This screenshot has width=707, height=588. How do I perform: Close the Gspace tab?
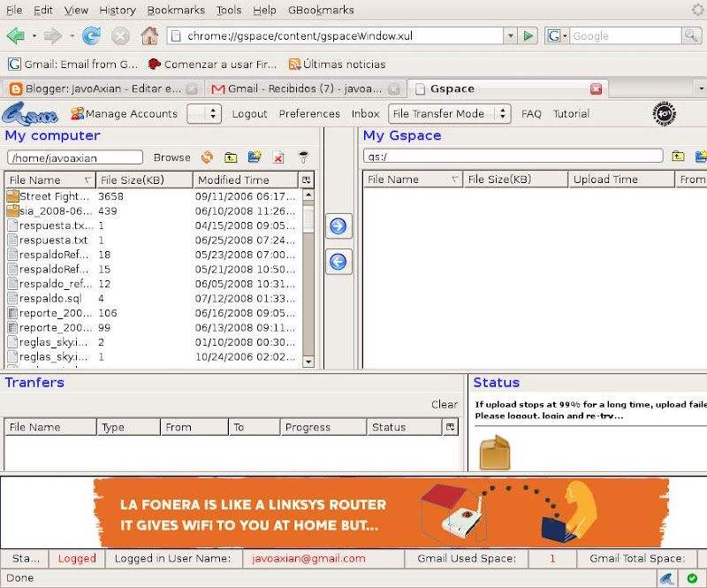coord(596,89)
